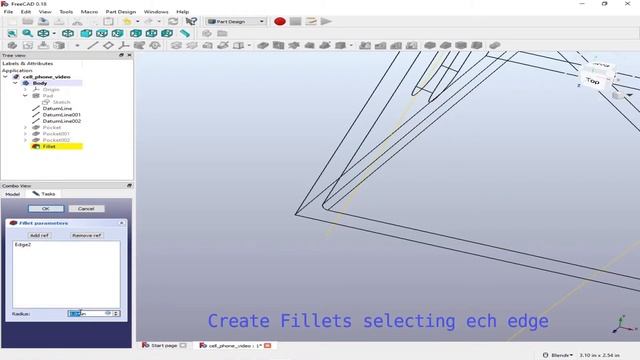Click the clone tool icon
Image resolution: width=640 pixels, height=360 pixels.
pyautogui.click(x=155, y=45)
